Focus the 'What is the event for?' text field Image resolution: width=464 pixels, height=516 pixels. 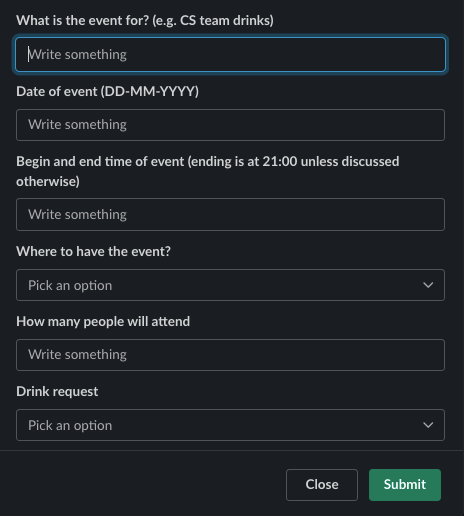(x=230, y=55)
